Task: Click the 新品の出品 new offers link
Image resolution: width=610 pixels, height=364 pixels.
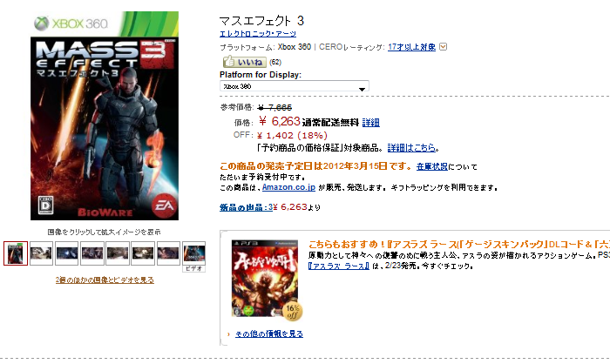Action: (246, 207)
